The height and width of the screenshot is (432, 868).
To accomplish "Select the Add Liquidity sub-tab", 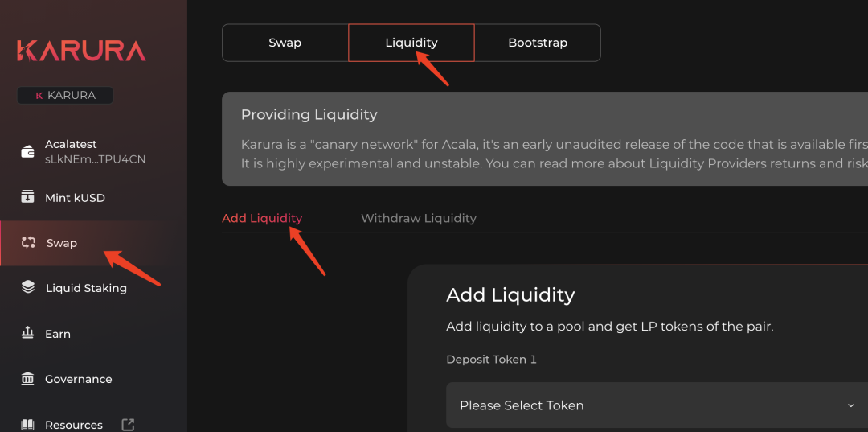I will [x=262, y=218].
